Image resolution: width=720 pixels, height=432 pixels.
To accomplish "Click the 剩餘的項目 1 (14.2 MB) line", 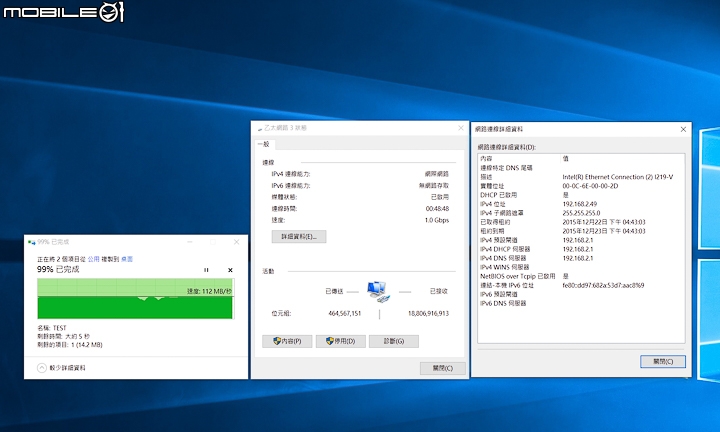I will (70, 345).
